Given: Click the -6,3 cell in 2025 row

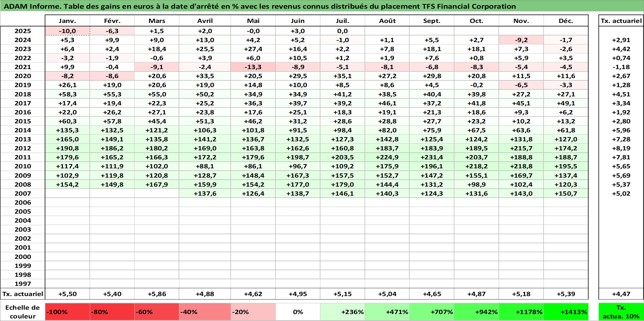Looking at the screenshot, I should [112, 31].
